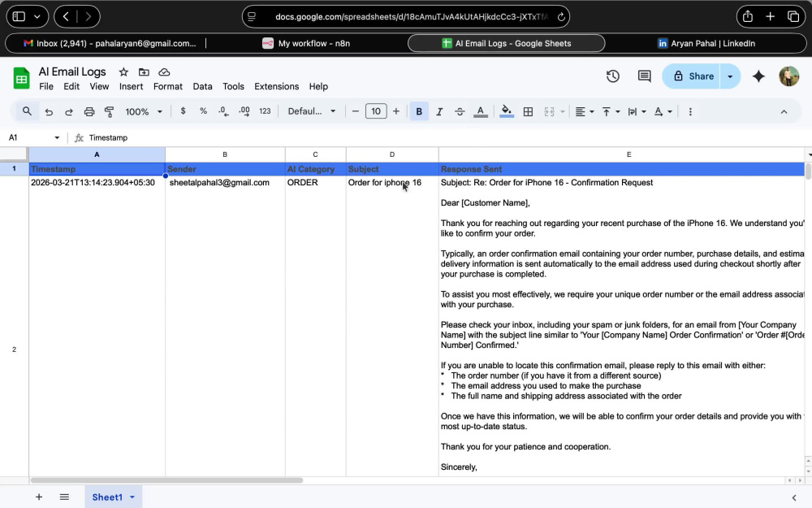Open the Format menu
The width and height of the screenshot is (812, 508).
[168, 87]
